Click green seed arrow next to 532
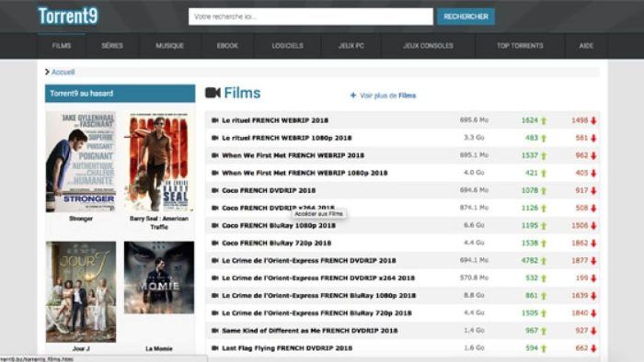The width and height of the screenshot is (644, 362). (544, 278)
